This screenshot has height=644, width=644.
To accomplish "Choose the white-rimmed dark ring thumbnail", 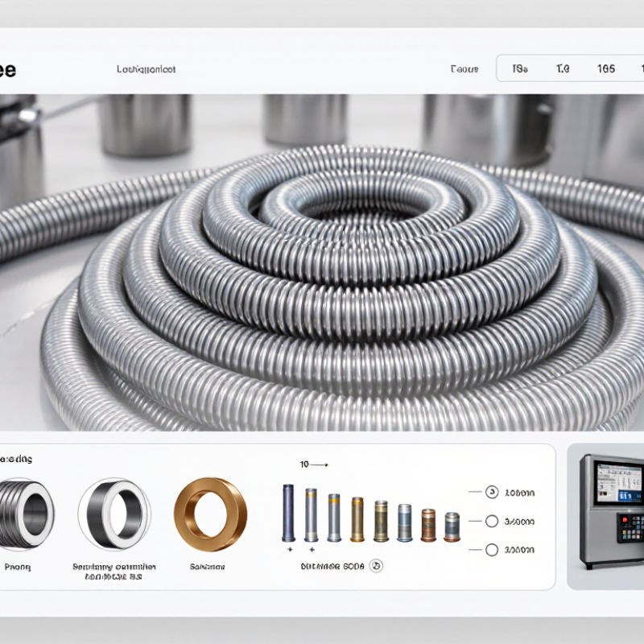I will (114, 514).
